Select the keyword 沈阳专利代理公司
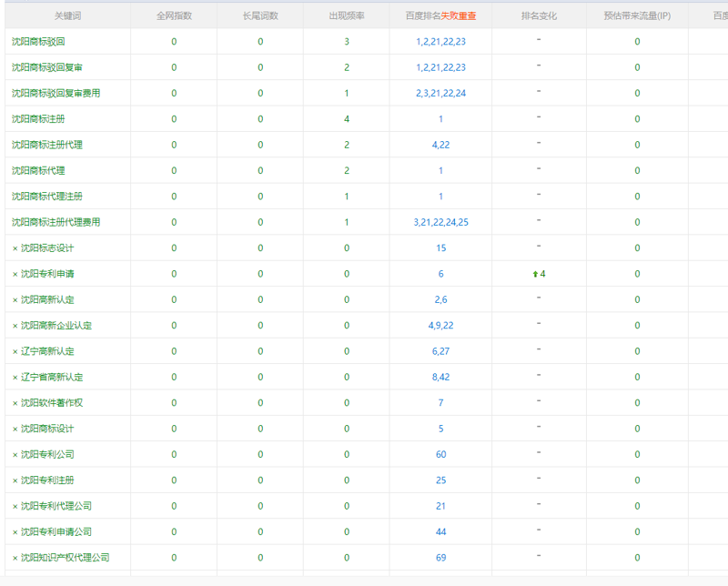This screenshot has width=728, height=586. coord(56,506)
